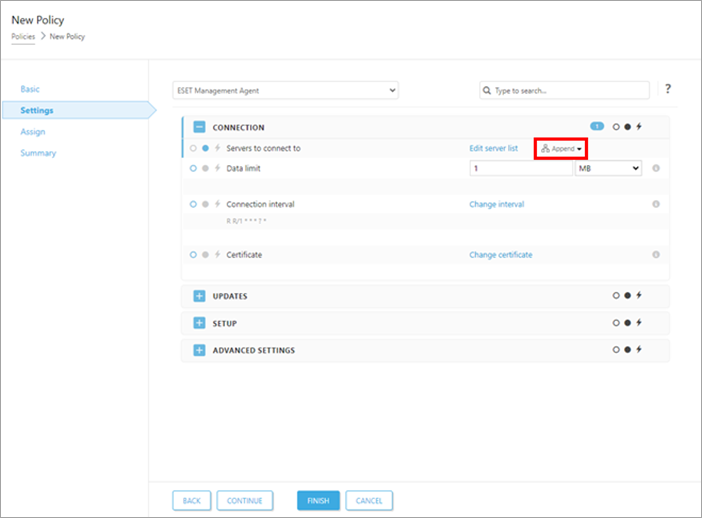
Task: Select the empty circle flag in CONNECTION header
Action: (616, 127)
